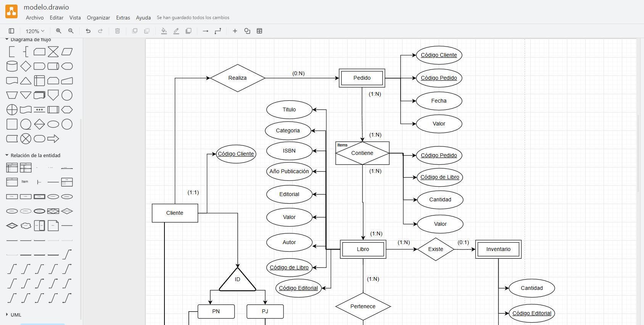Open the line color pencil tool
Image resolution: width=644 pixels, height=325 pixels.
pyautogui.click(x=176, y=31)
